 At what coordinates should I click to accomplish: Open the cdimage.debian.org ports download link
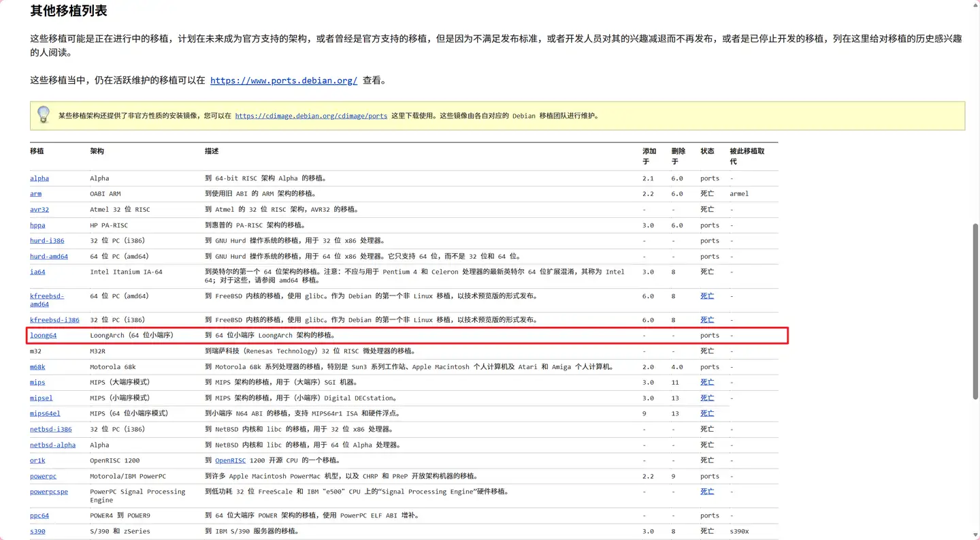(x=311, y=116)
